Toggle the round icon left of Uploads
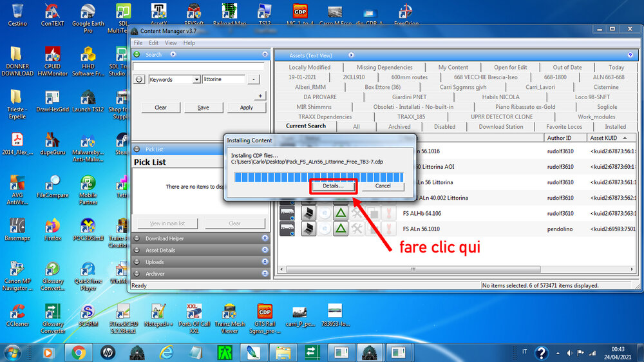Image resolution: width=644 pixels, height=362 pixels. [x=137, y=262]
